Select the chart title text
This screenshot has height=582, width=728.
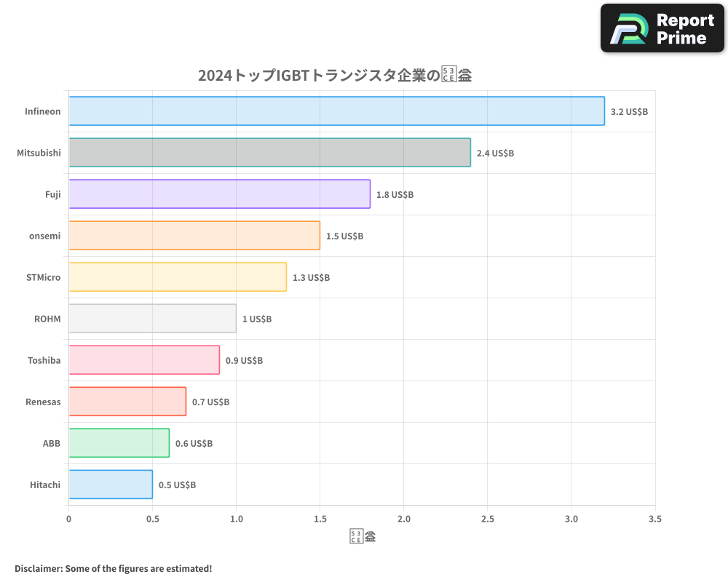[x=335, y=74]
